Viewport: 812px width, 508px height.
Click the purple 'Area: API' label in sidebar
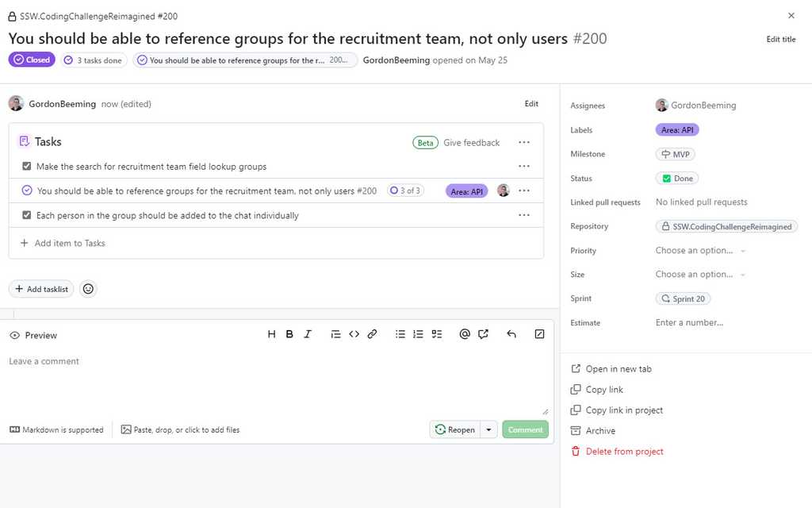(x=677, y=130)
